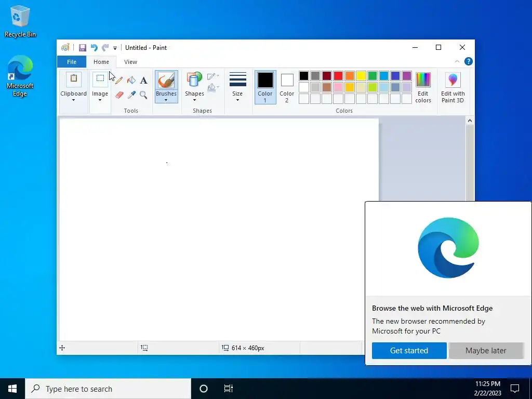This screenshot has width=532, height=399.
Task: Click in the taskbar search box
Action: [x=108, y=389]
